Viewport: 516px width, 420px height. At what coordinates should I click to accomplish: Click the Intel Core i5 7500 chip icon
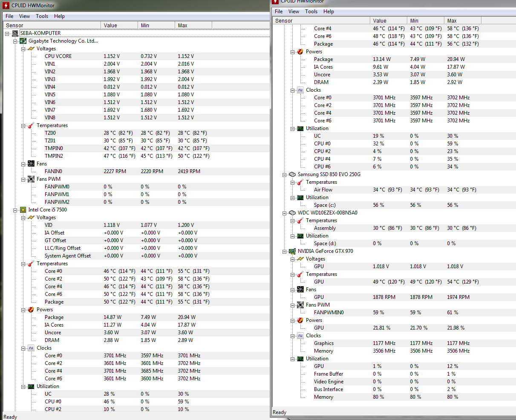click(x=23, y=210)
